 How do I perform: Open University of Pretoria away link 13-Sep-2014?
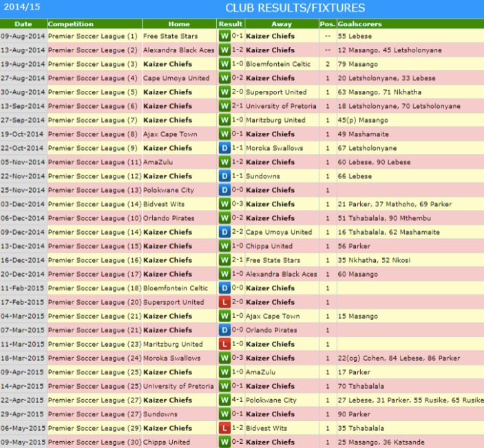281,106
